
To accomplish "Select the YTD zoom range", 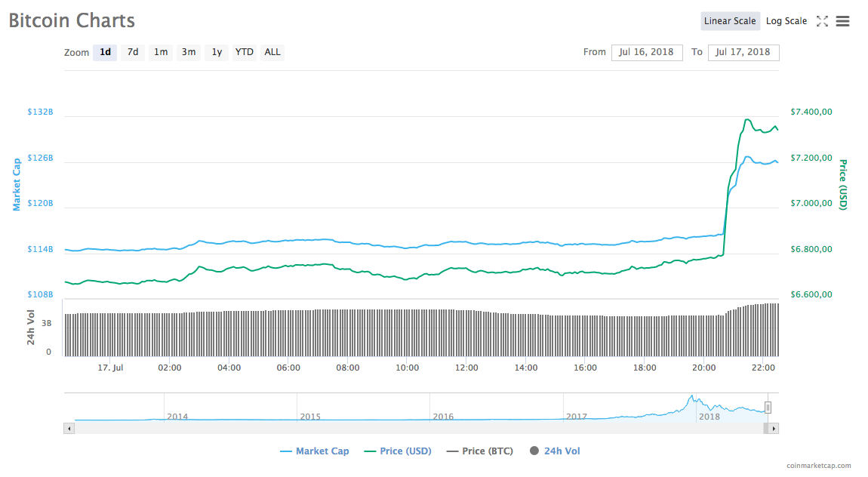I will tap(244, 52).
